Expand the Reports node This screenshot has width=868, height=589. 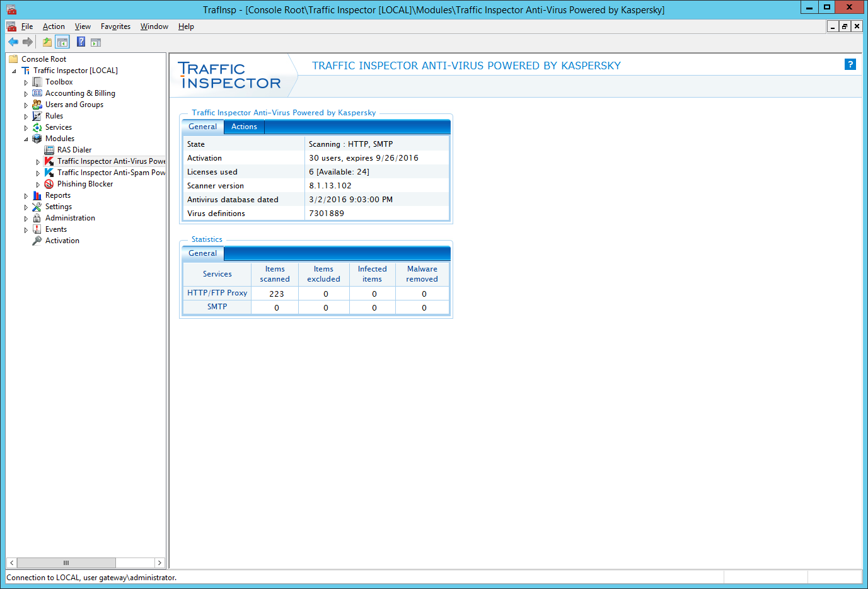(26, 196)
